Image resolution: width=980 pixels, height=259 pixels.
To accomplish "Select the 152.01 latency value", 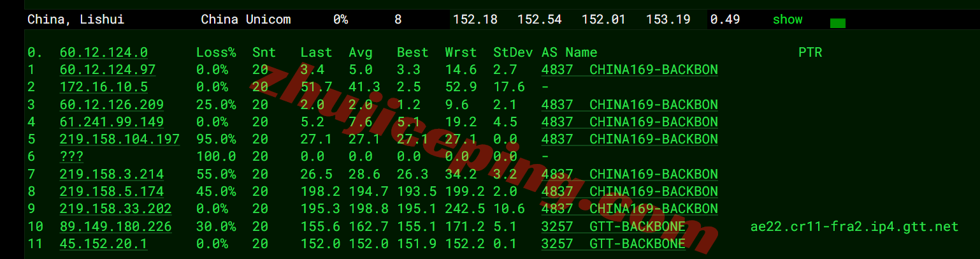I will coord(603,20).
